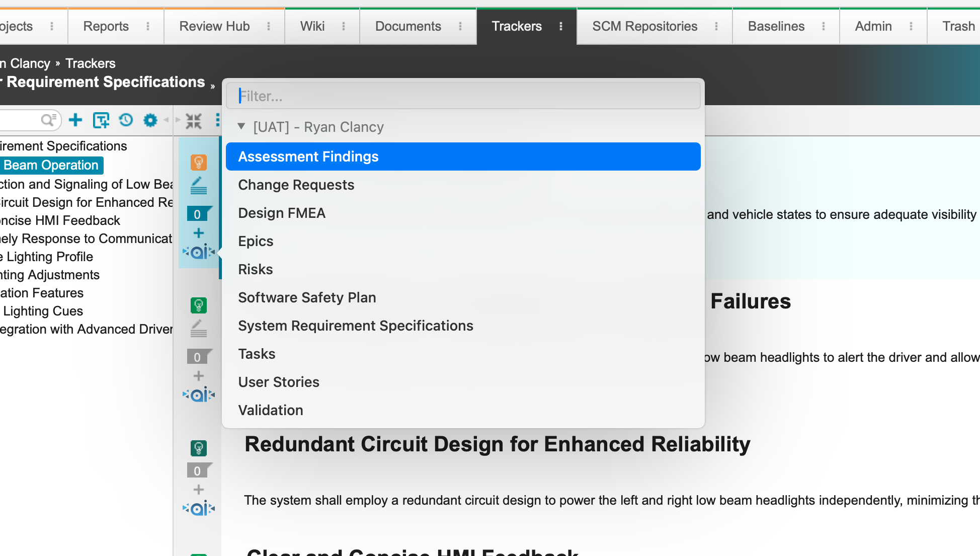
Task: Click the Trackers breadcrumb link
Action: (x=91, y=63)
